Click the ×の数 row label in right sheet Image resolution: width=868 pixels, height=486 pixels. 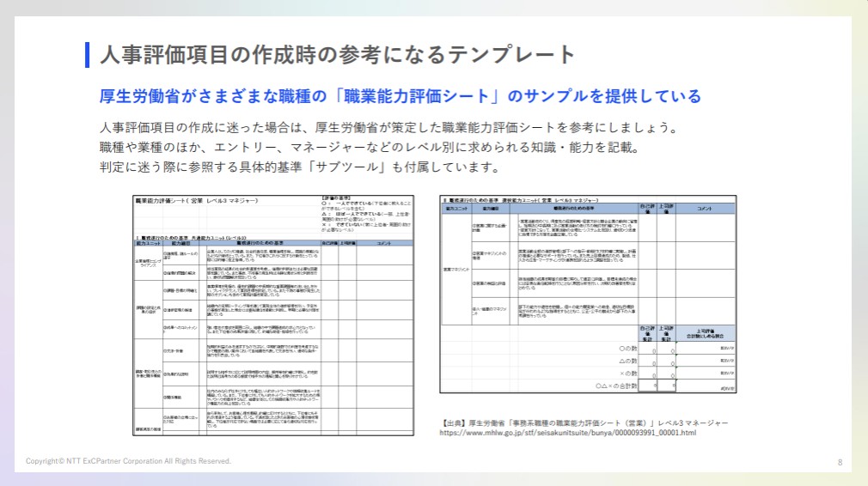click(x=627, y=374)
